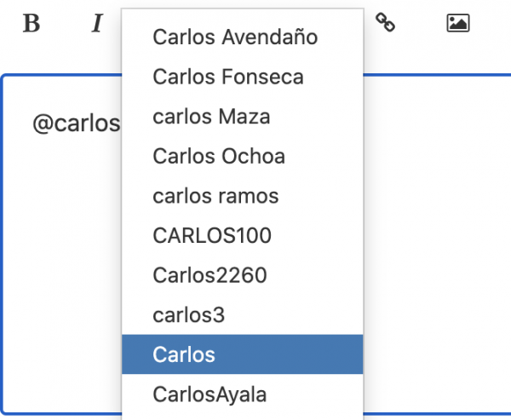Mention Carlos Ochoa from the dropdown

pyautogui.click(x=242, y=156)
